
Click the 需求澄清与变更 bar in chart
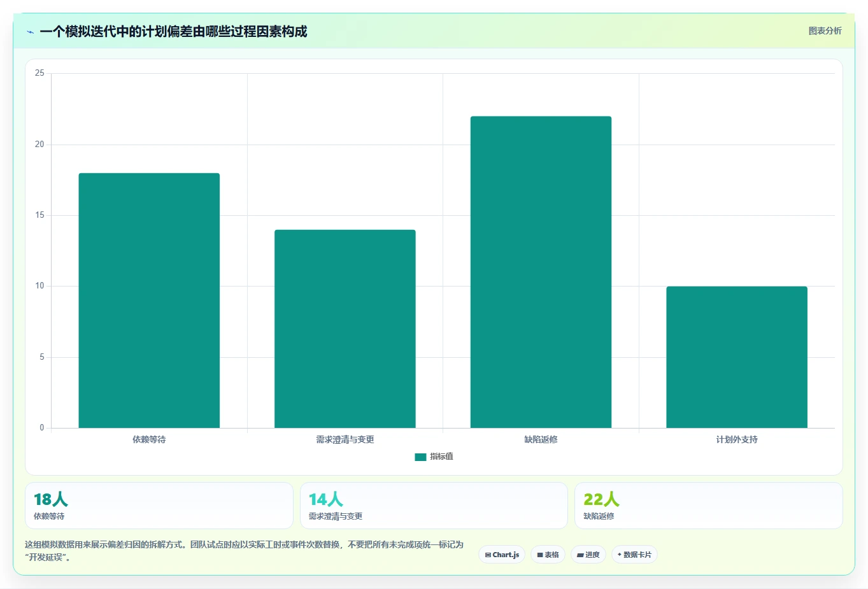pos(345,329)
